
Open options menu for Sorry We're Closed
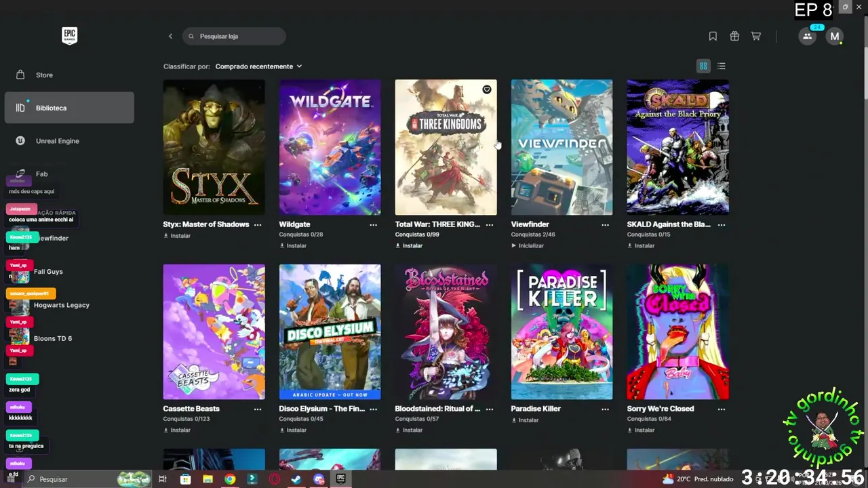pyautogui.click(x=722, y=409)
